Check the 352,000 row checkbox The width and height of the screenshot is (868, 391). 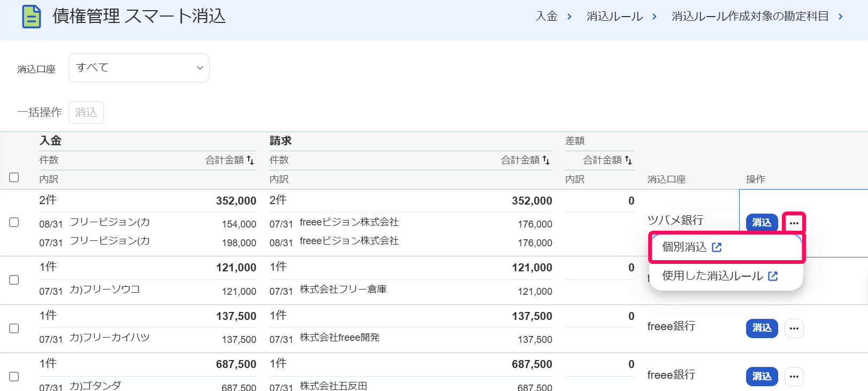click(x=14, y=222)
